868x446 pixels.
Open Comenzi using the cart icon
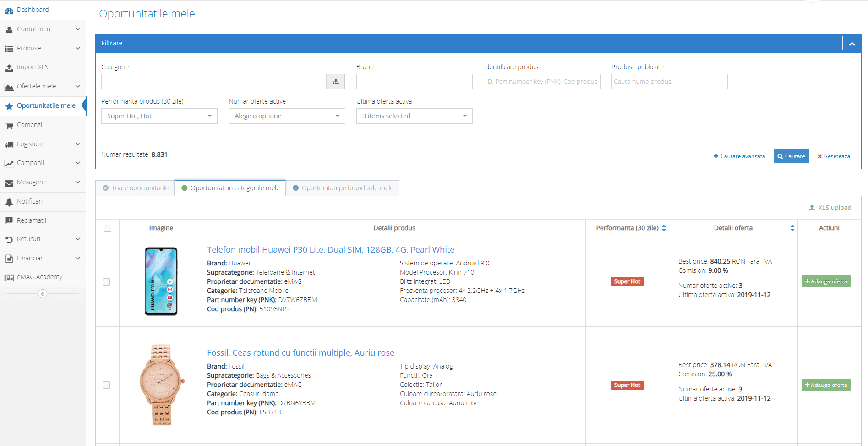[9, 125]
